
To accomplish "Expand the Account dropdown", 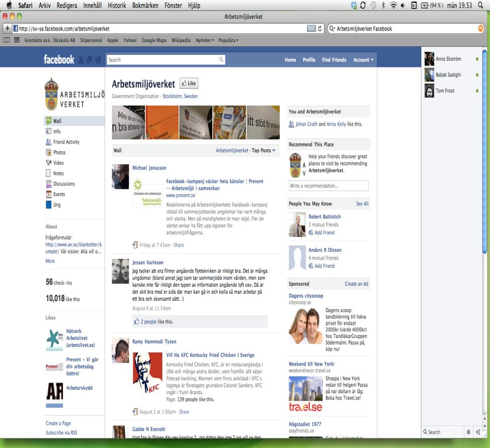I will tap(363, 60).
